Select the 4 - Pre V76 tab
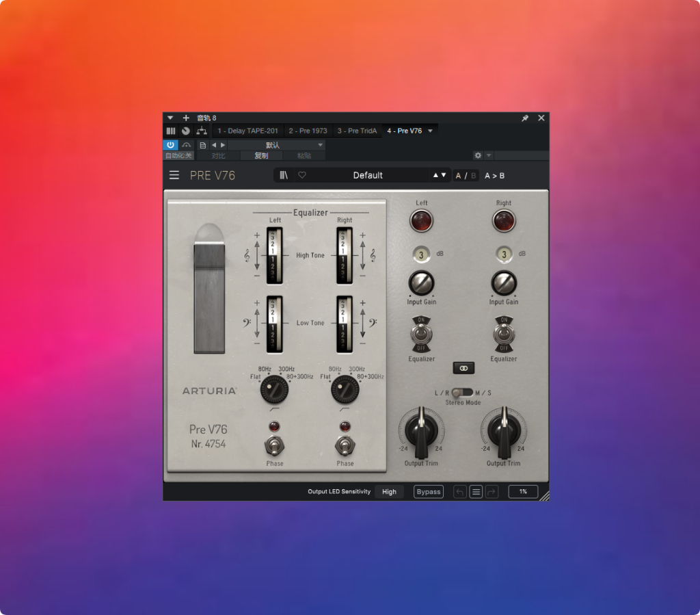700x615 pixels. point(405,131)
